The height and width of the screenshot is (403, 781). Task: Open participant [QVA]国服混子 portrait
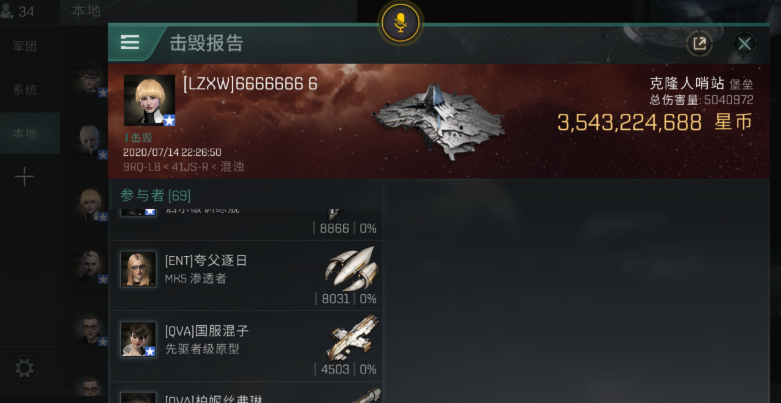pos(138,339)
